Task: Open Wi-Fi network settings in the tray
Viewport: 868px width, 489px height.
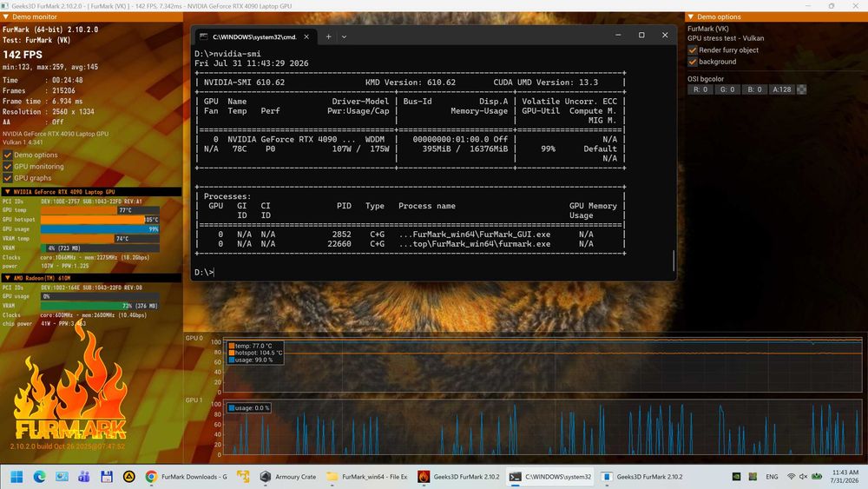Action: (791, 476)
